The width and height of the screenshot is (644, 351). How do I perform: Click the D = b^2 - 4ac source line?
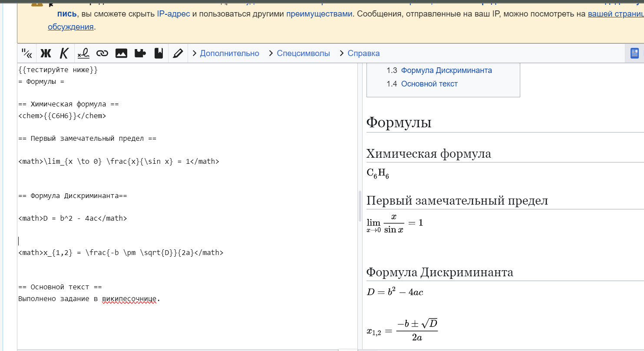click(x=73, y=219)
